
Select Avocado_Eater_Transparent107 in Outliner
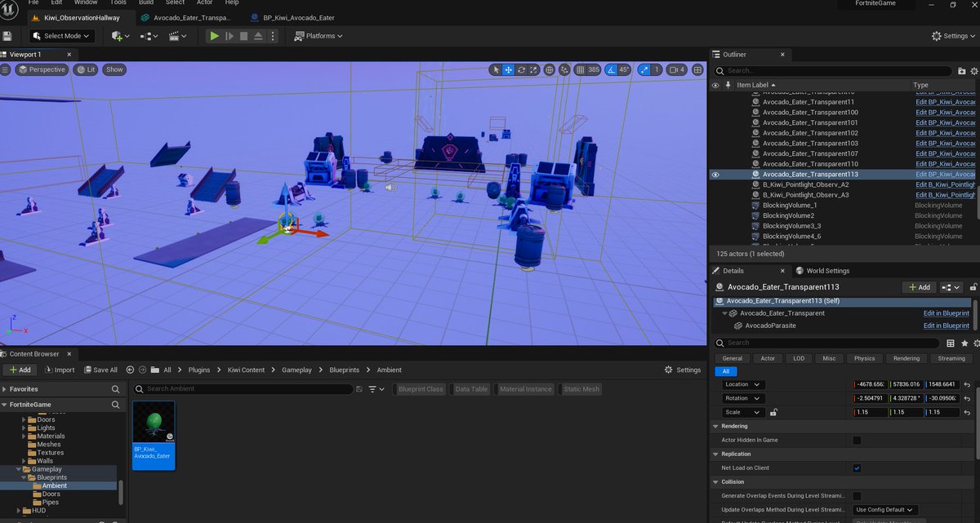(810, 153)
